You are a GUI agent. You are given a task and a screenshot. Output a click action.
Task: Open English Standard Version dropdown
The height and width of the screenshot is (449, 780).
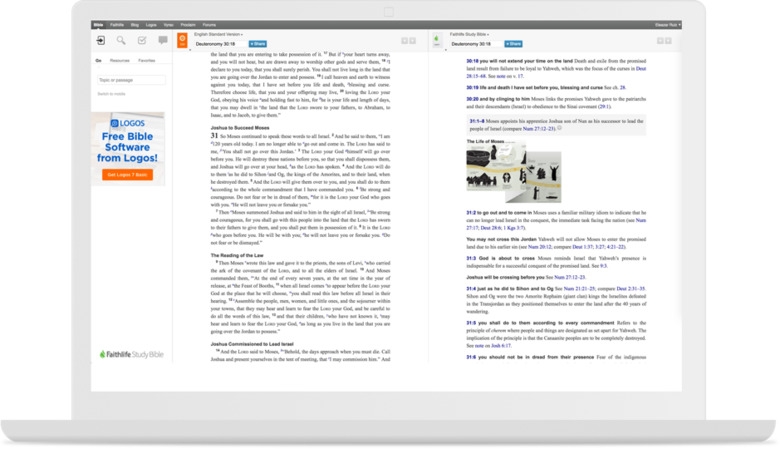click(x=218, y=34)
